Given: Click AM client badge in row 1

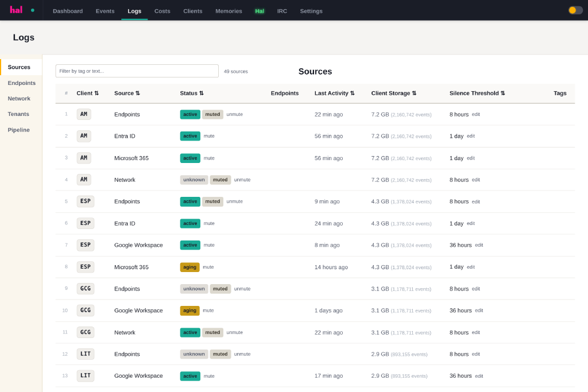Looking at the screenshot, I should click(84, 114).
